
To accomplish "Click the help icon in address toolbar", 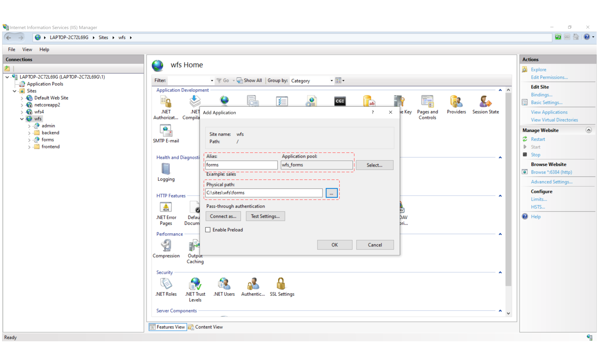I will pyautogui.click(x=587, y=37).
